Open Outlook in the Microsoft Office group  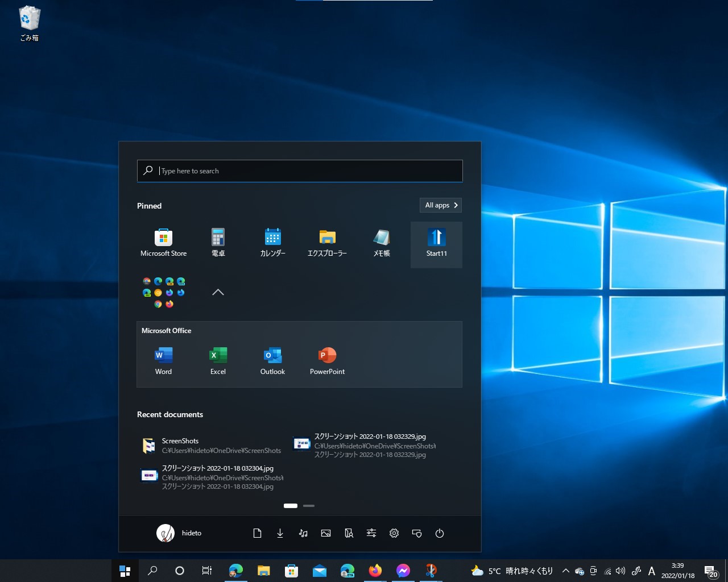click(x=272, y=361)
